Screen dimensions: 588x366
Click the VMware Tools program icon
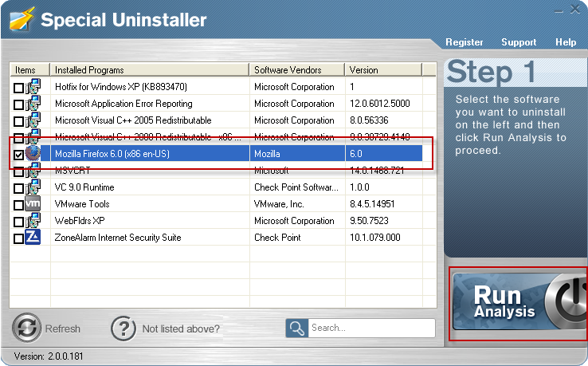(33, 204)
